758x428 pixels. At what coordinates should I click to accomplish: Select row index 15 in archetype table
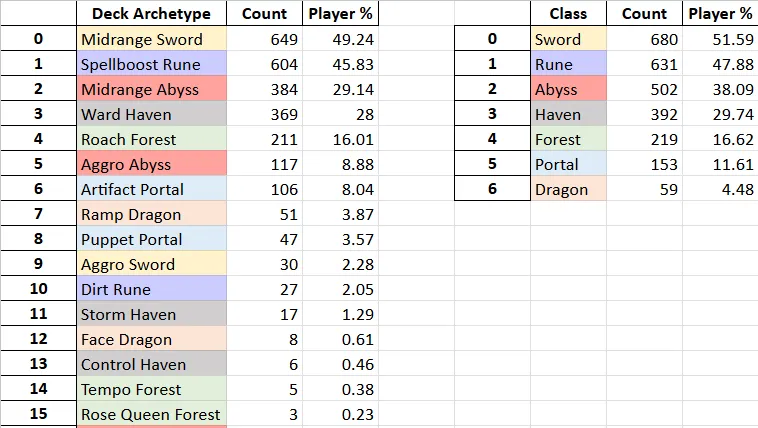coord(38,414)
